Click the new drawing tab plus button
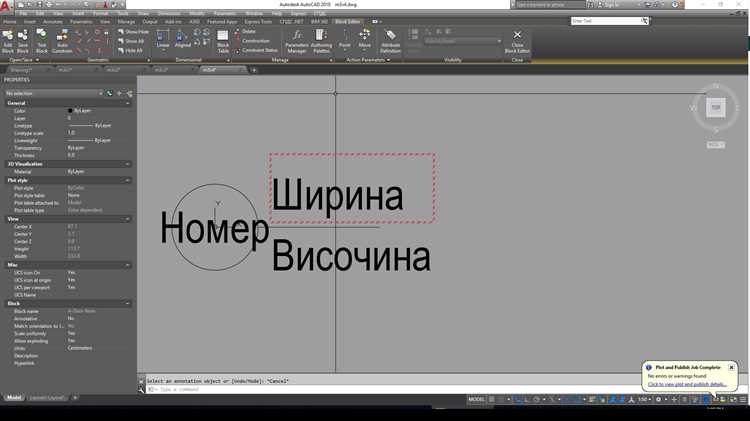This screenshot has width=750, height=421. pyautogui.click(x=254, y=70)
